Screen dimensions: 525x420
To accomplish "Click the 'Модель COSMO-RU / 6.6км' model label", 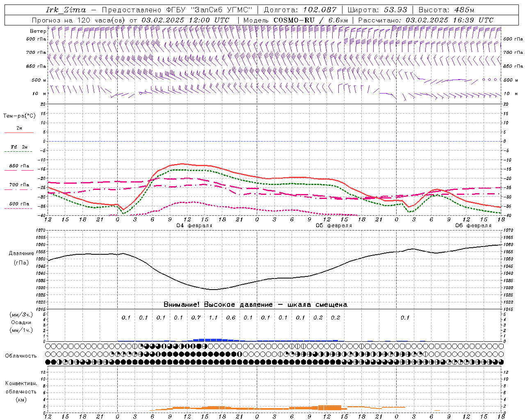I will pos(295,20).
